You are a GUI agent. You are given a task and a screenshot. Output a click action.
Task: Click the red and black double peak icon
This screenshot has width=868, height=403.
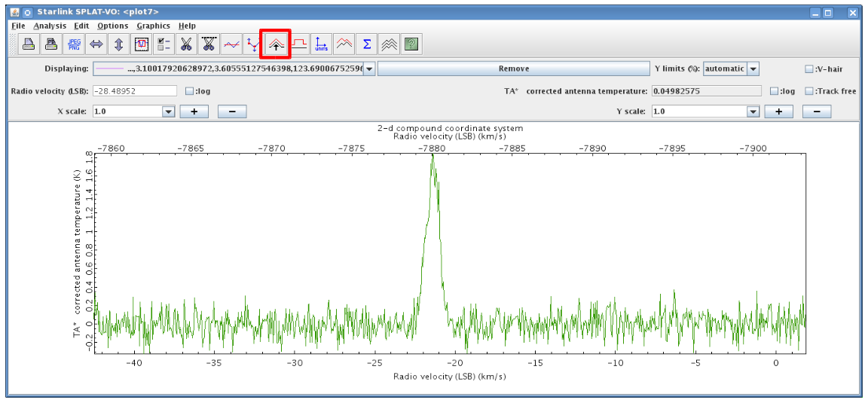click(x=344, y=44)
